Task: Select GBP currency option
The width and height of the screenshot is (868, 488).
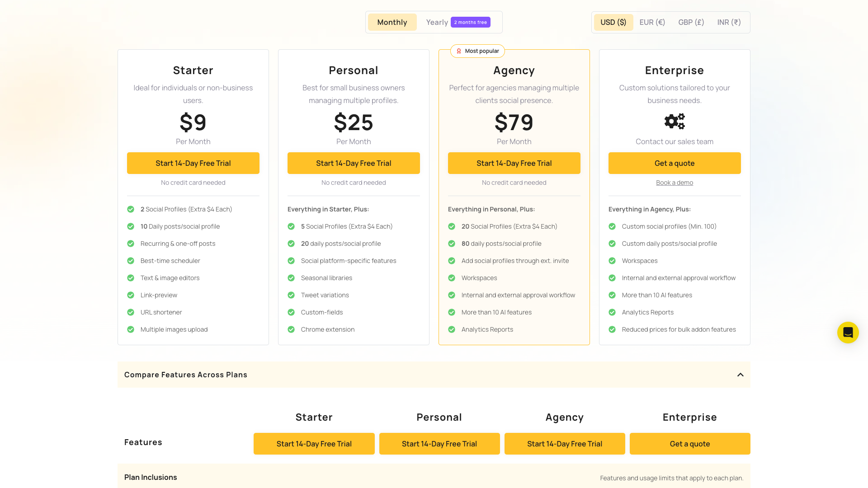Action: pos(691,22)
